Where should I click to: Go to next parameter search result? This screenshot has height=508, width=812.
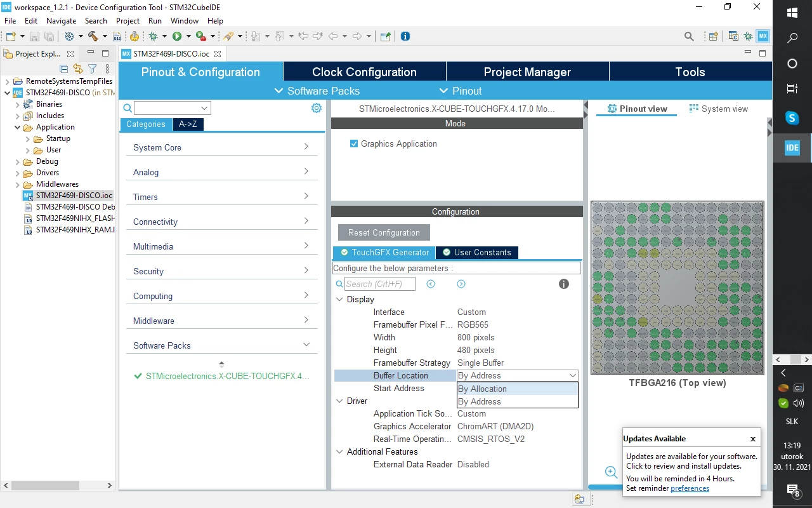tap(461, 284)
